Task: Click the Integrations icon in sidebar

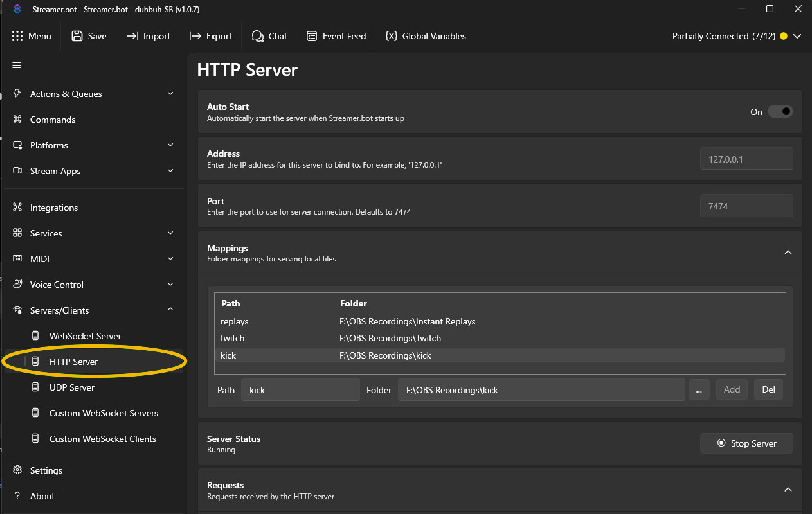Action: (x=17, y=208)
